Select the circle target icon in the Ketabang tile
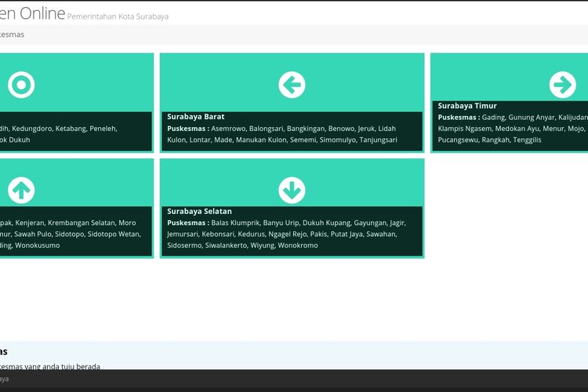Screen dimensions: 588x392 pos(21,85)
